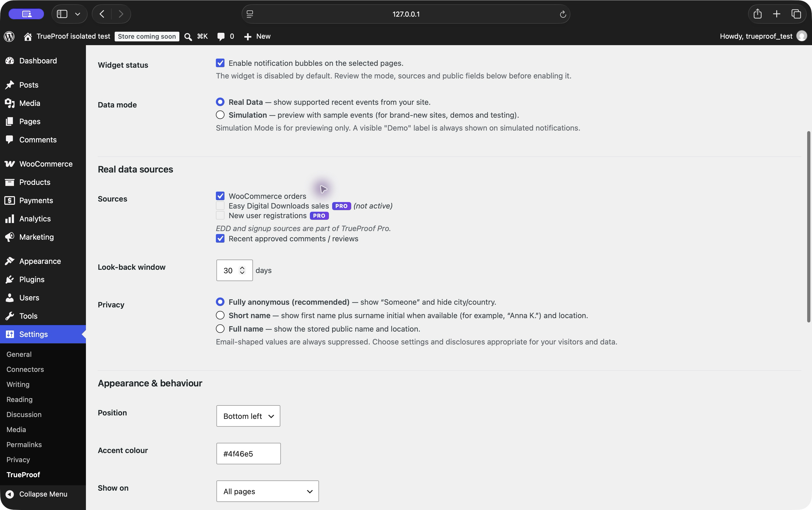The height and width of the screenshot is (510, 812).
Task: Toggle the browser sidebar icon
Action: [62, 14]
